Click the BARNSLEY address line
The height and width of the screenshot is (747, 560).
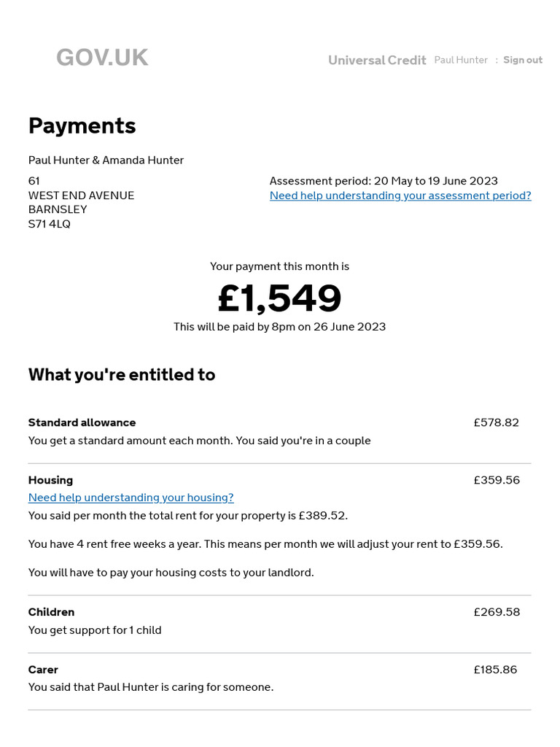click(x=58, y=209)
